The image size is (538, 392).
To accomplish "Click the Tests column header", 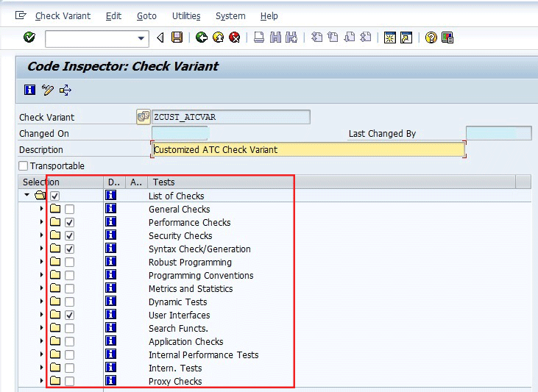I will click(331, 182).
